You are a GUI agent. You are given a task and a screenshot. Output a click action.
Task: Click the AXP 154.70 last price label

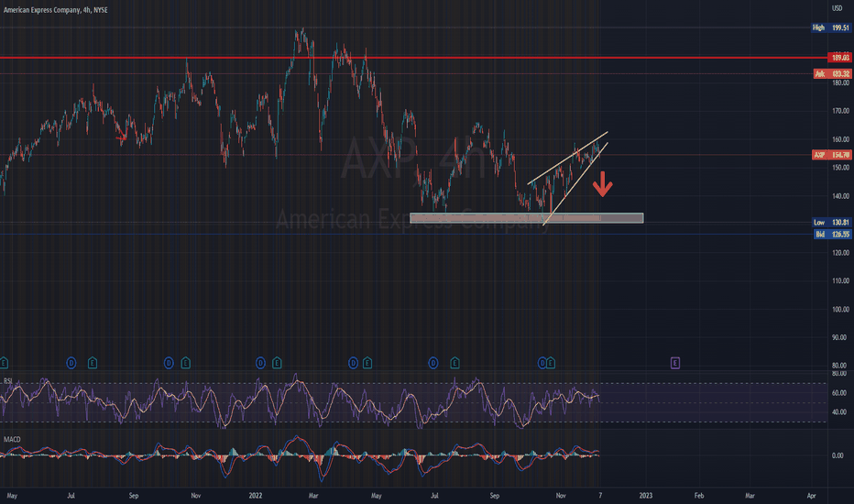[832, 155]
